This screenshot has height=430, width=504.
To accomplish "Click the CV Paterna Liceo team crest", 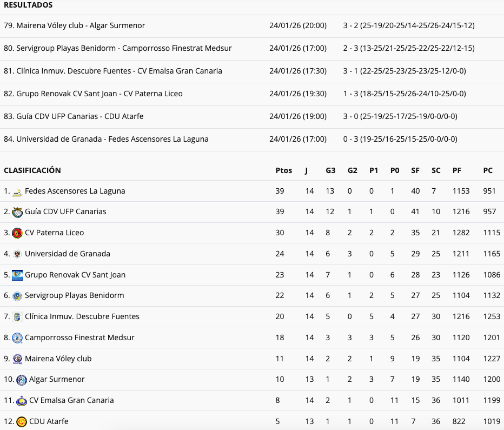I will click(17, 233).
